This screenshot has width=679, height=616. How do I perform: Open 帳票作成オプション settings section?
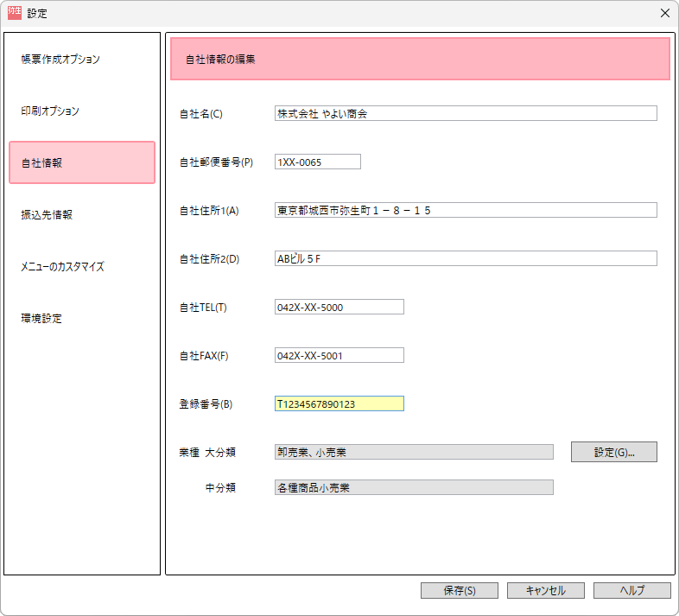tap(60, 60)
